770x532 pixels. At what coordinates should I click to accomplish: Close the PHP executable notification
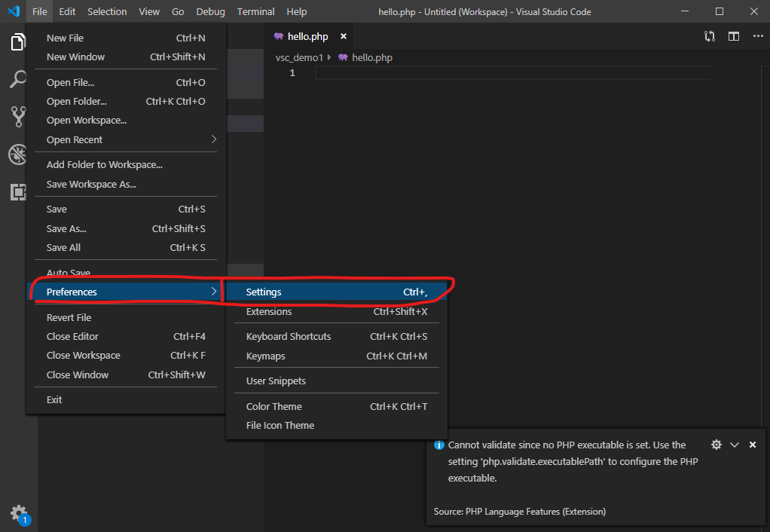[x=753, y=445]
